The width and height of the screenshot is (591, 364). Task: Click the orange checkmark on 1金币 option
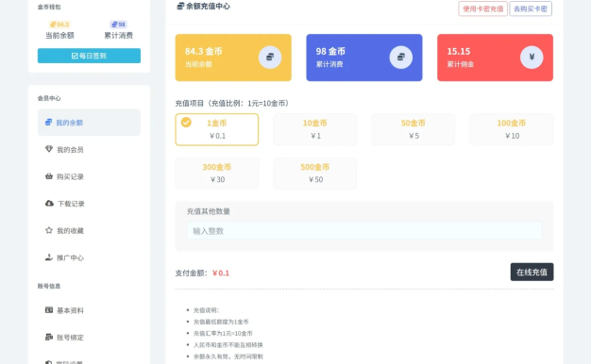pos(186,123)
